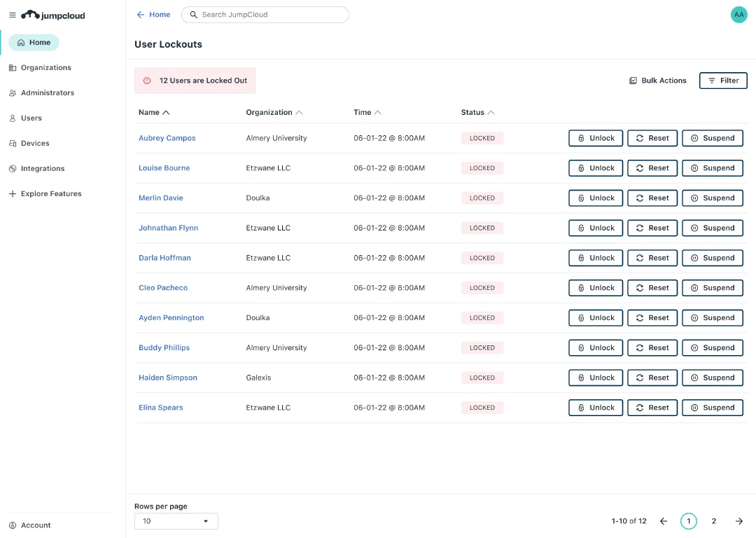Open the hamburger menu icon
756x538 pixels.
tap(13, 15)
